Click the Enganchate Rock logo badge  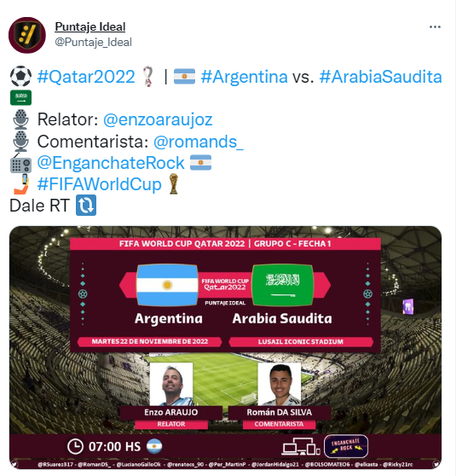pyautogui.click(x=346, y=446)
